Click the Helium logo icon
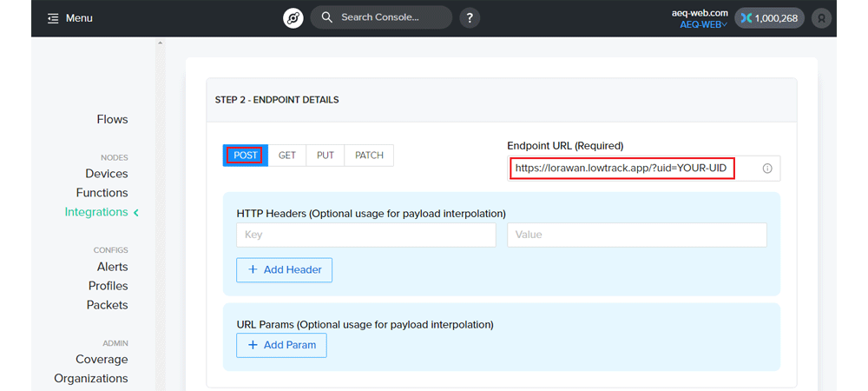This screenshot has width=868, height=391. tap(293, 17)
